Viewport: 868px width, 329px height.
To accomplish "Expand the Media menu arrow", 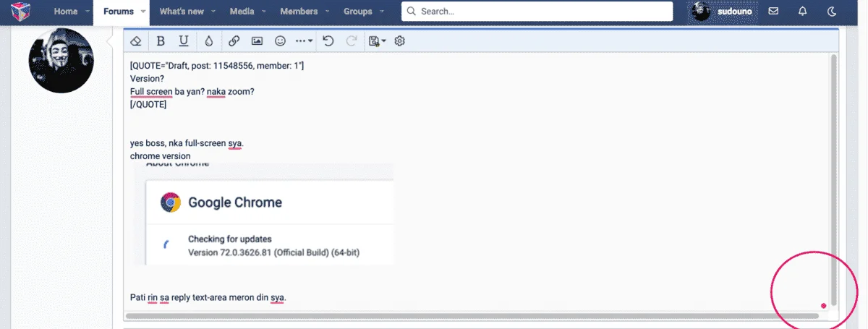I will pyautogui.click(x=263, y=12).
